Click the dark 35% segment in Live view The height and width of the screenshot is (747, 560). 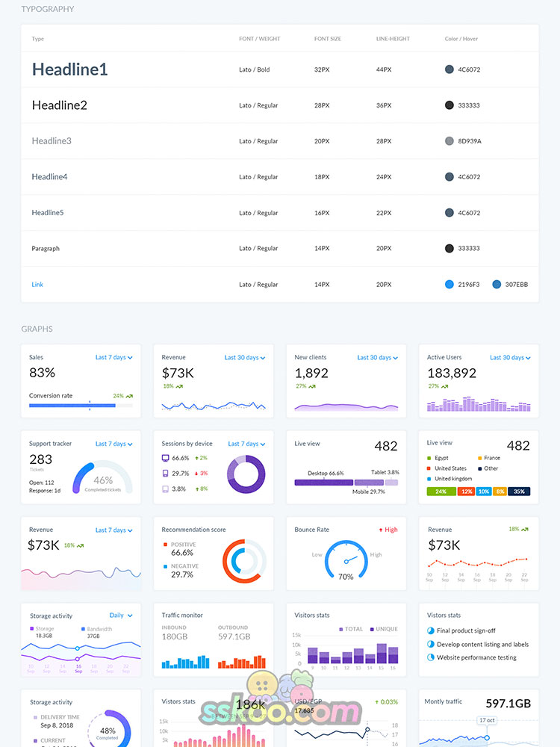tap(519, 492)
